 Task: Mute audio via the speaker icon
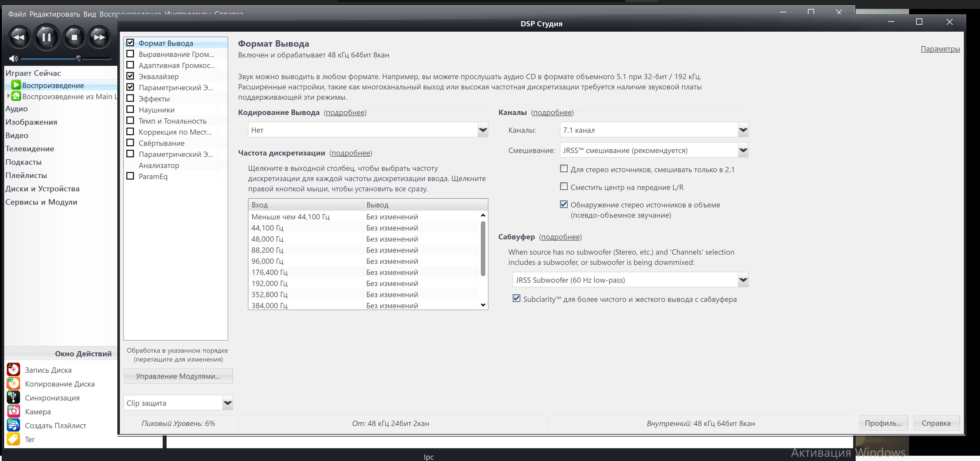coord(13,59)
